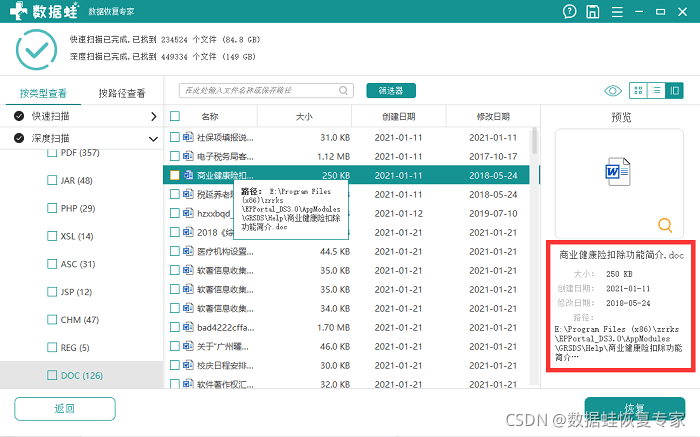Tick checkbox for highlighted 商业健康险扣 file

pyautogui.click(x=175, y=175)
